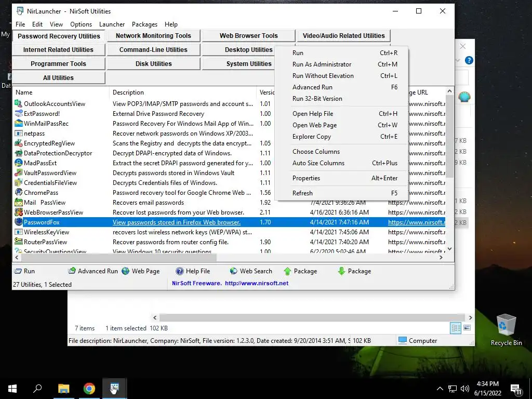Viewport: 532px width, 399px height.
Task: Click the MadPassExt utility icon
Action: point(18,163)
